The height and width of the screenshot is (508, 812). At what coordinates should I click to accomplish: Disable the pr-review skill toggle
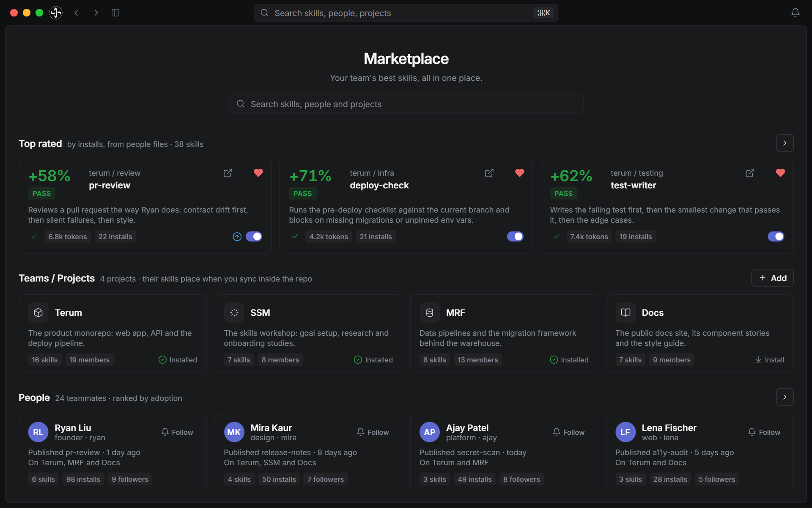254,237
